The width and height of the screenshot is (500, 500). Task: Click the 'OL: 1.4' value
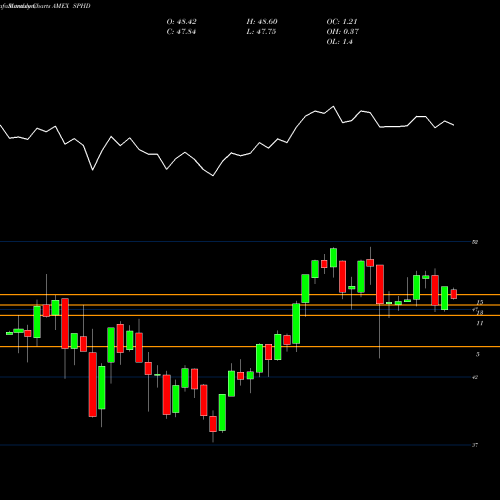(x=339, y=42)
